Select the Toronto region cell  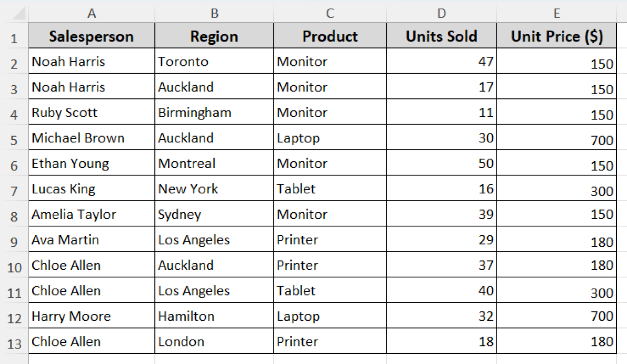tap(214, 62)
